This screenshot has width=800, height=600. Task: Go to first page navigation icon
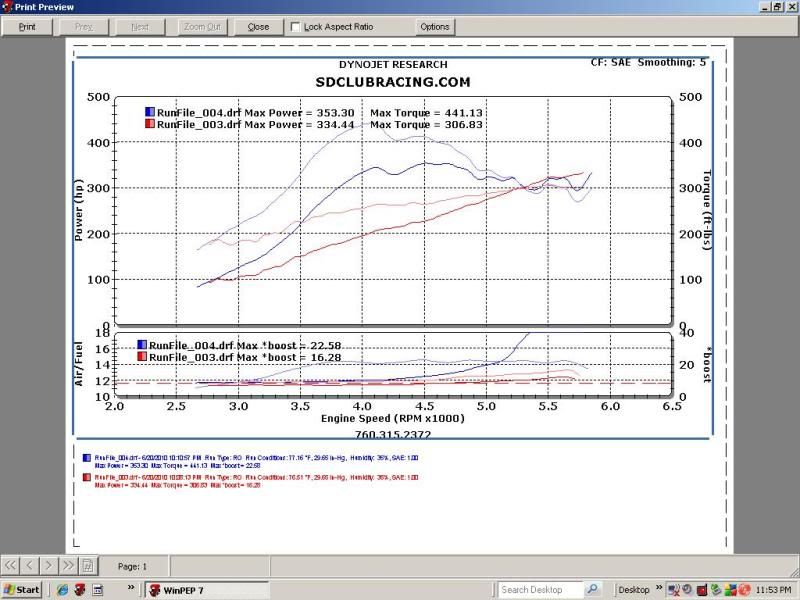click(11, 565)
